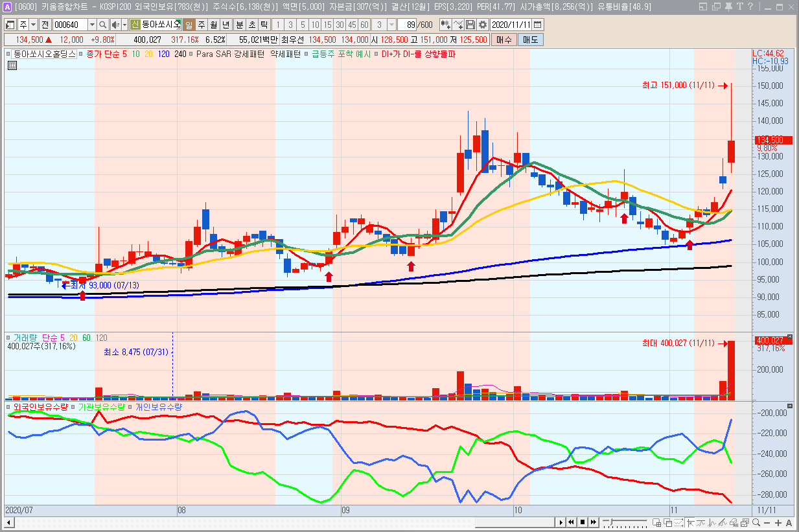This screenshot has width=799, height=532.
Task: Click the scroll right arrow of chart scrollbar
Action: point(561,522)
